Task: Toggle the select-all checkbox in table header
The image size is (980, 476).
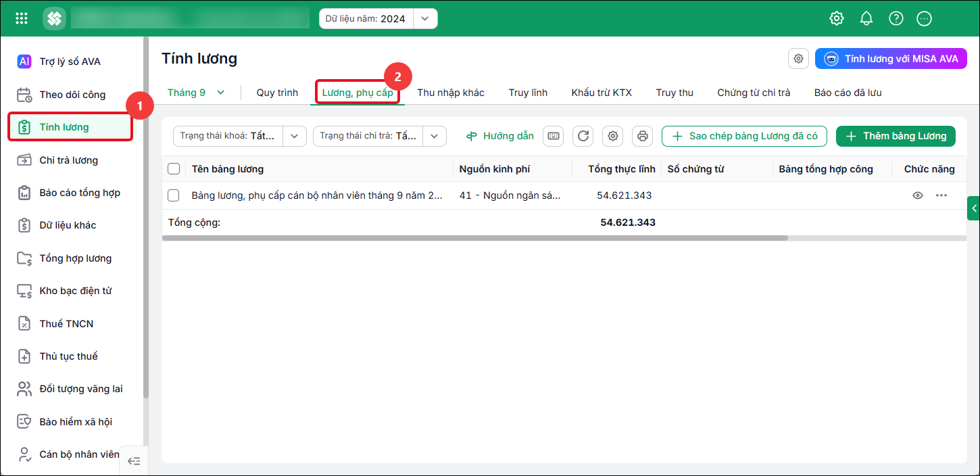Action: [x=174, y=169]
